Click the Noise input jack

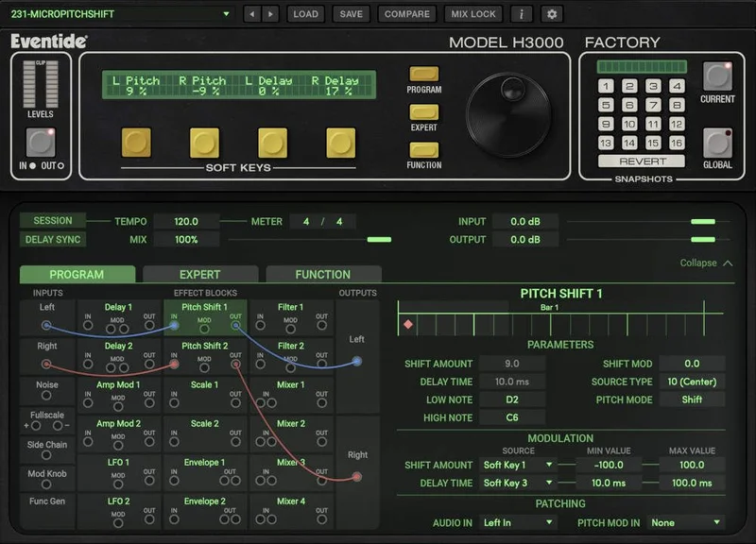tap(46, 396)
